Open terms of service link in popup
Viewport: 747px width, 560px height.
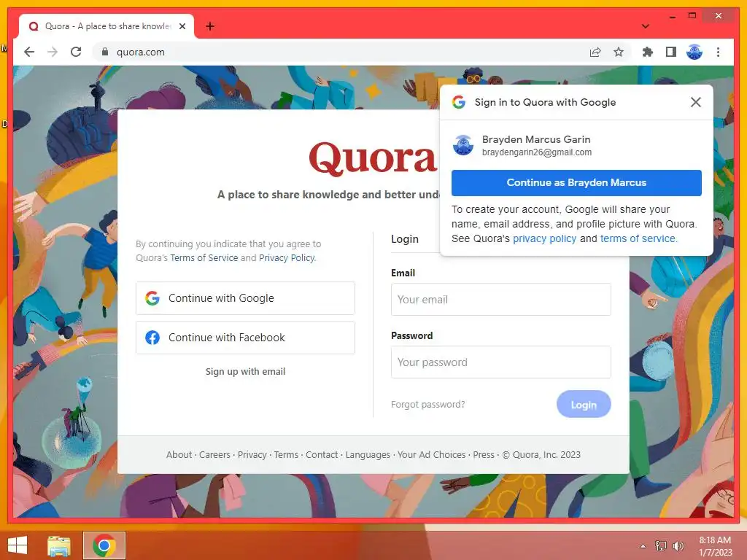pos(638,238)
